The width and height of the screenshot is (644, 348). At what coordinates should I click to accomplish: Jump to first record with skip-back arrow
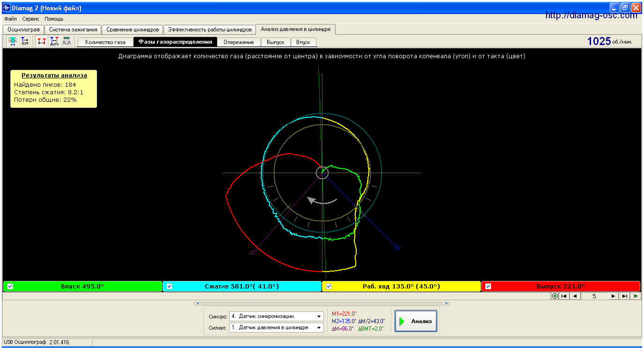564,296
